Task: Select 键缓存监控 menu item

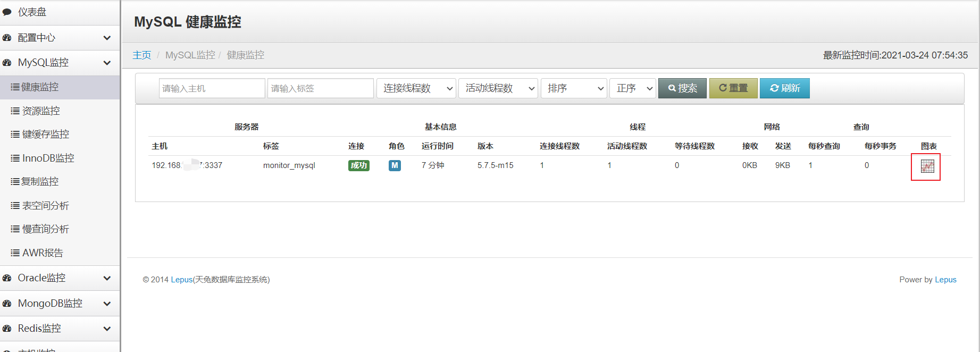Action: coord(60,135)
